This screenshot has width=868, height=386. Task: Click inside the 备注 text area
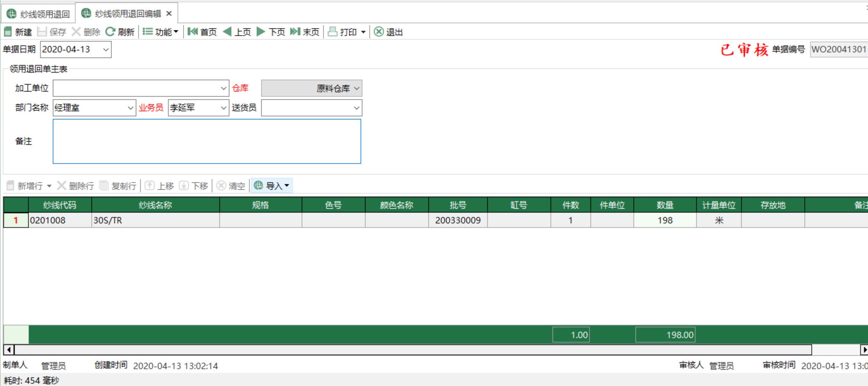207,141
